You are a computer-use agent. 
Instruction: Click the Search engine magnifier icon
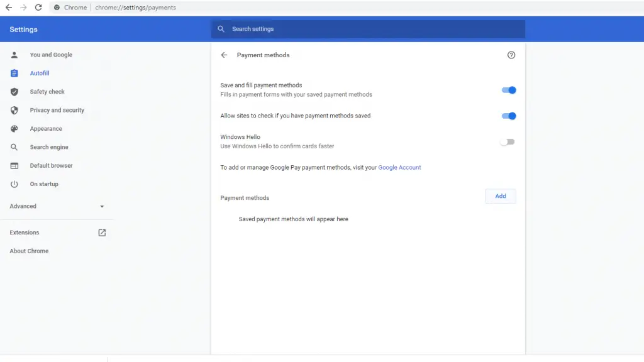coord(14,147)
